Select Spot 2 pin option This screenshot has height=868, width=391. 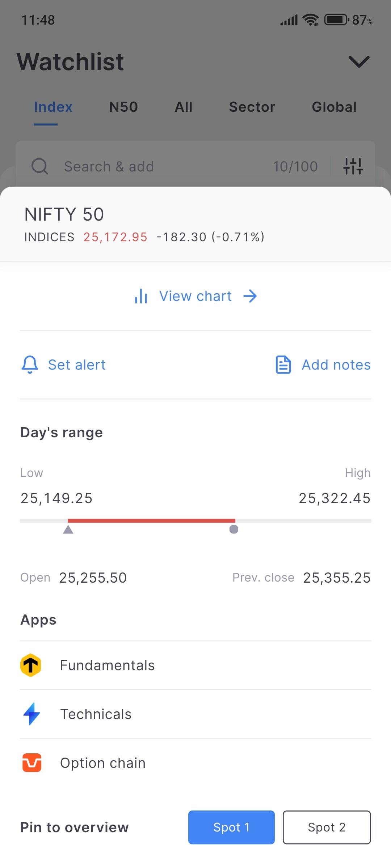point(327,827)
